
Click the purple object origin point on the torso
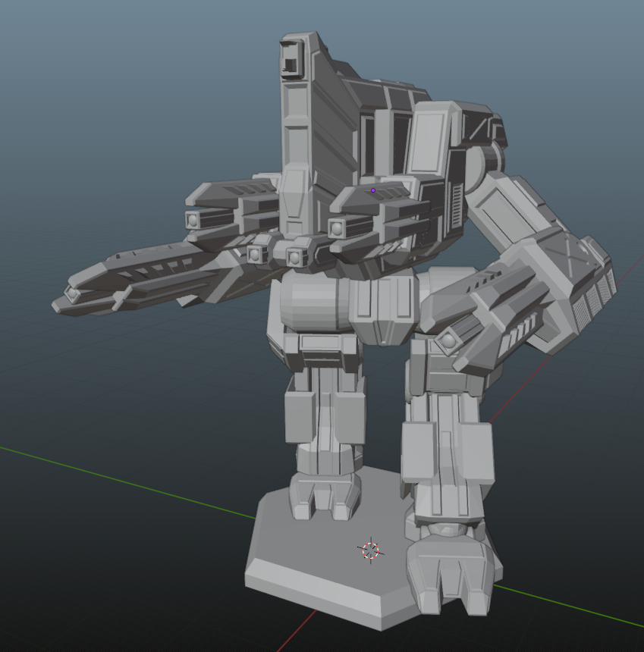[372, 190]
